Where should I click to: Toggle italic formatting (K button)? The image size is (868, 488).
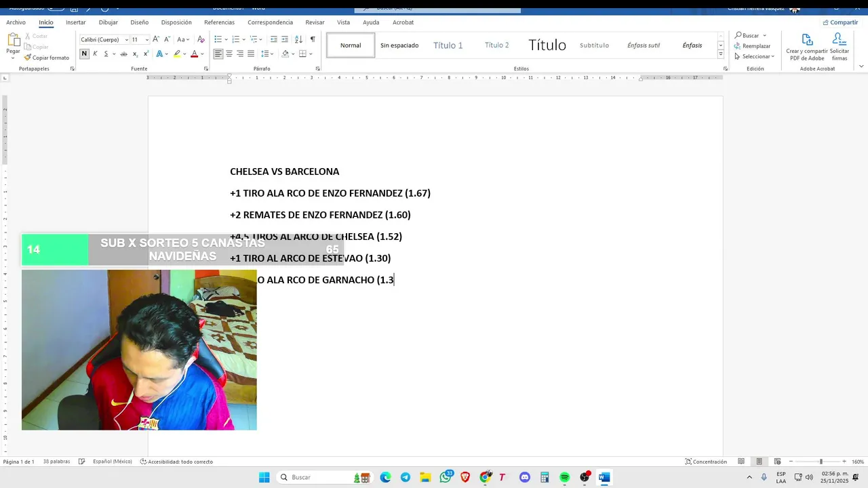tap(95, 54)
